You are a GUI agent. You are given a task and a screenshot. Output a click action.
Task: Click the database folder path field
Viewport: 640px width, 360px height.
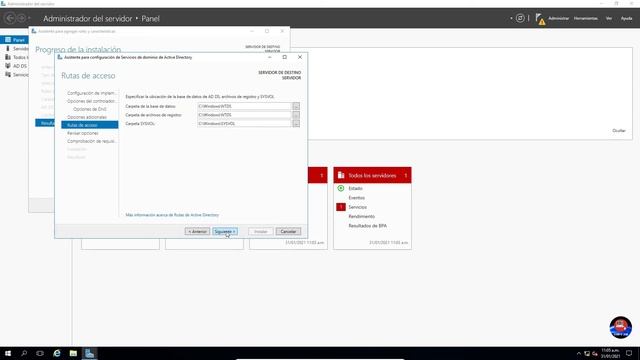[x=244, y=106]
